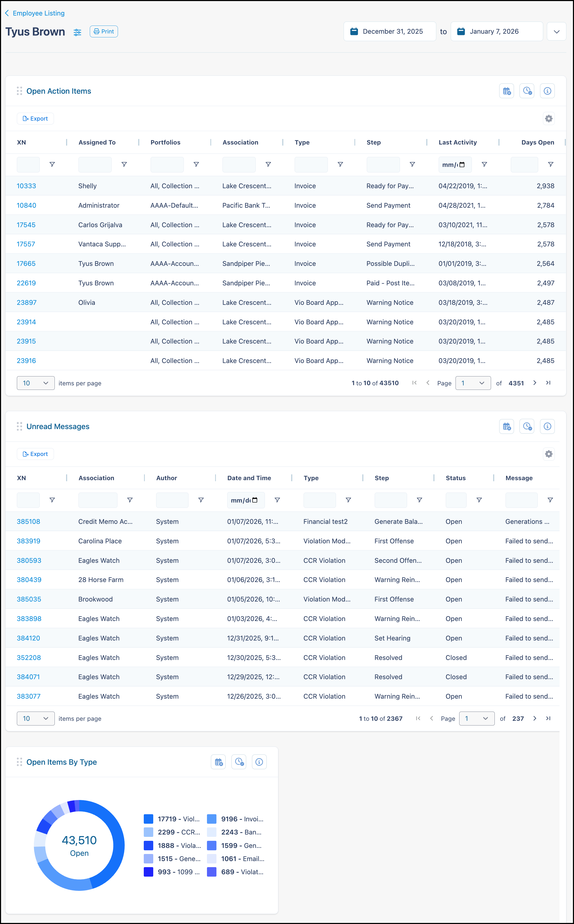
Task: Click the Unread Messages drag handle
Action: [19, 426]
